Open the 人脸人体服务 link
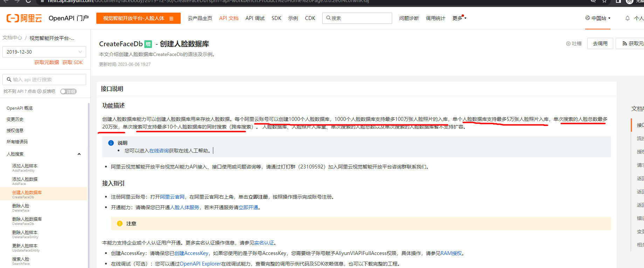Viewport: 644px width, 268px height. click(185, 207)
